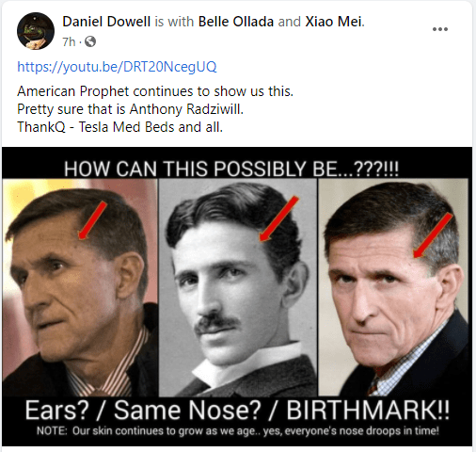Open the tagged Xiao Mei profile
This screenshot has height=452, width=476.
pos(334,22)
